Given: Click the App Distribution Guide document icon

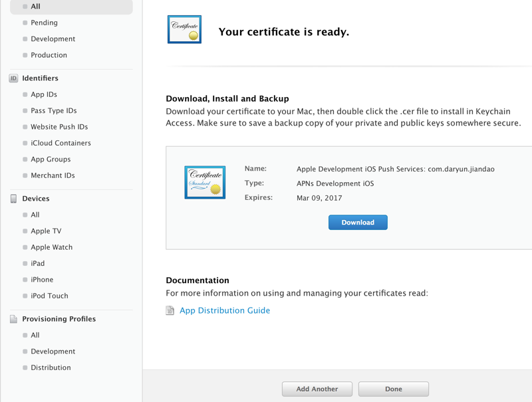Looking at the screenshot, I should (x=170, y=310).
